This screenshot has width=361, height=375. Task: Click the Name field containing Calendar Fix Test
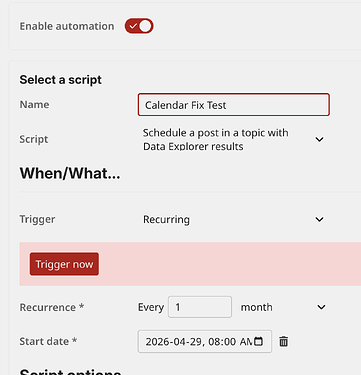coord(234,105)
